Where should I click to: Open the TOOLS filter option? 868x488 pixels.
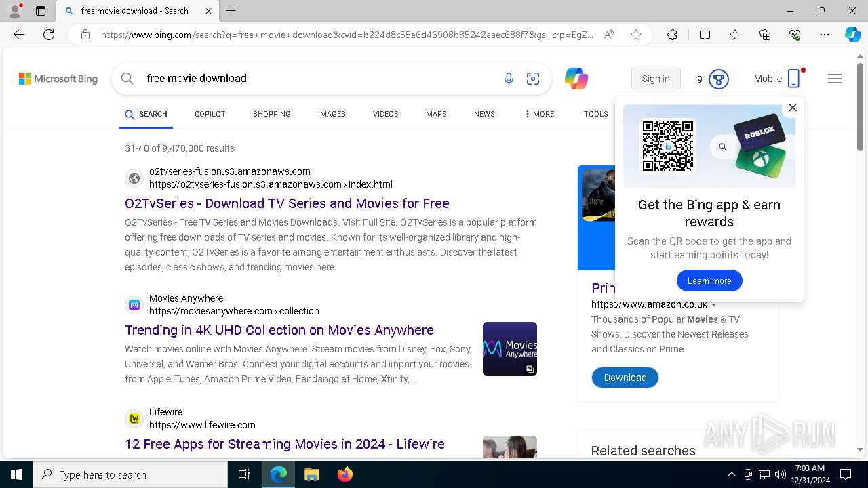tap(596, 114)
